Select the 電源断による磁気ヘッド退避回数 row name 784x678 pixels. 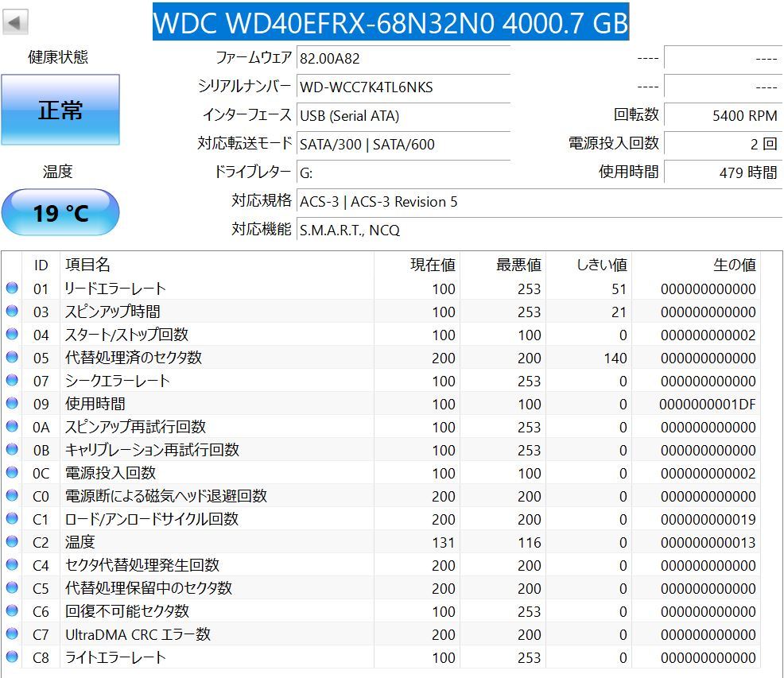(166, 495)
